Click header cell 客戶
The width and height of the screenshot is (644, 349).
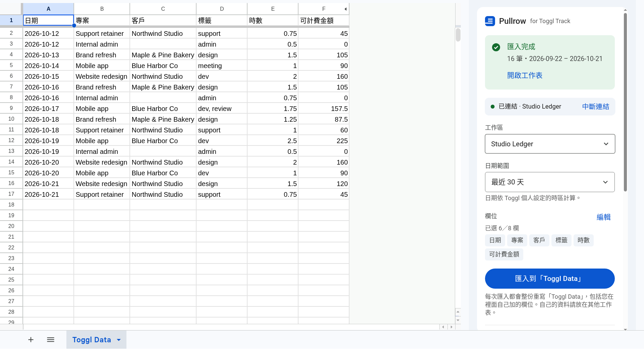tap(163, 20)
